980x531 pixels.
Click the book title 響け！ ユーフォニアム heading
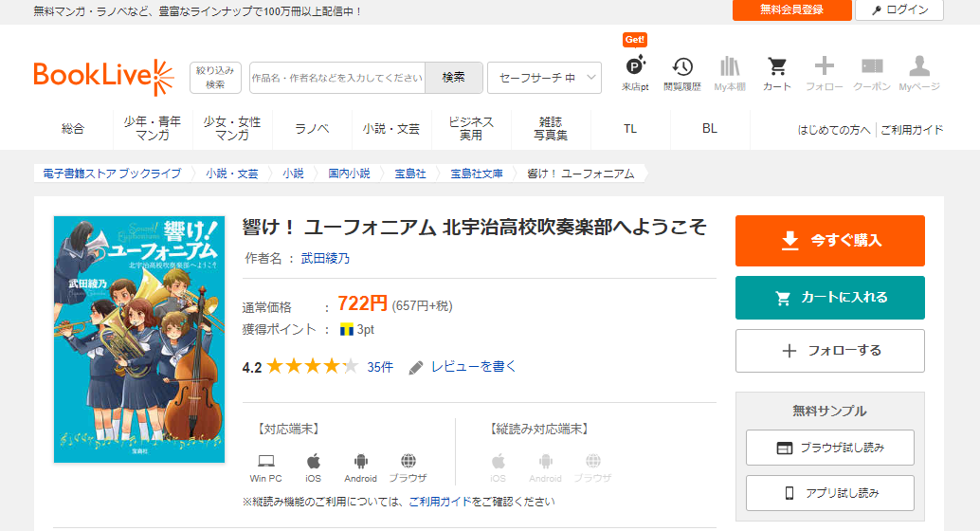pos(475,227)
